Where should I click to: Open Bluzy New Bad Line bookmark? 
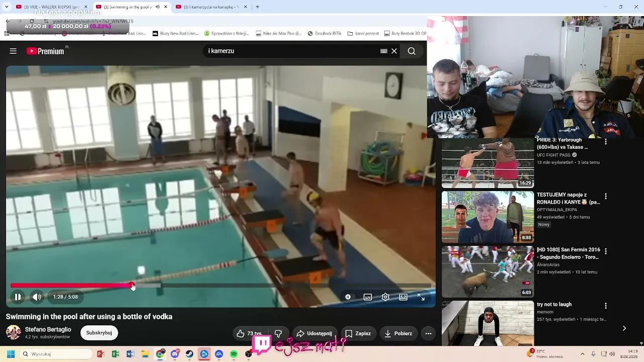pos(175,34)
